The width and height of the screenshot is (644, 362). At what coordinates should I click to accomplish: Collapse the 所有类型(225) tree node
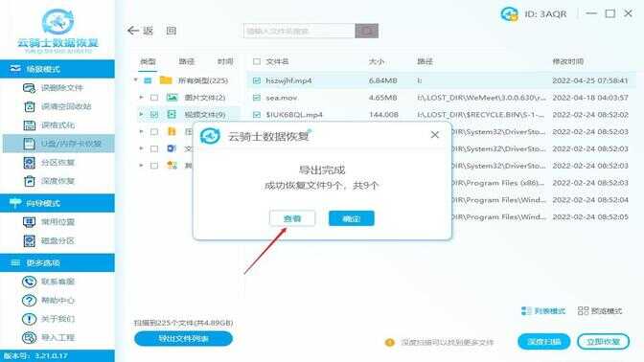[135, 80]
